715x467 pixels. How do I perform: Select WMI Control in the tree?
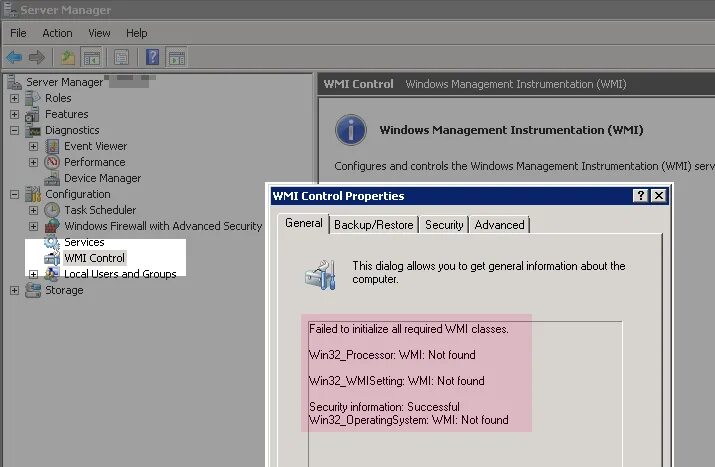pos(94,258)
